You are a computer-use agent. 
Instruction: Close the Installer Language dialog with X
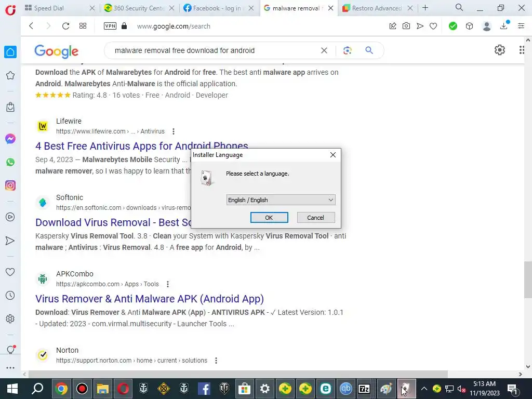pyautogui.click(x=333, y=155)
